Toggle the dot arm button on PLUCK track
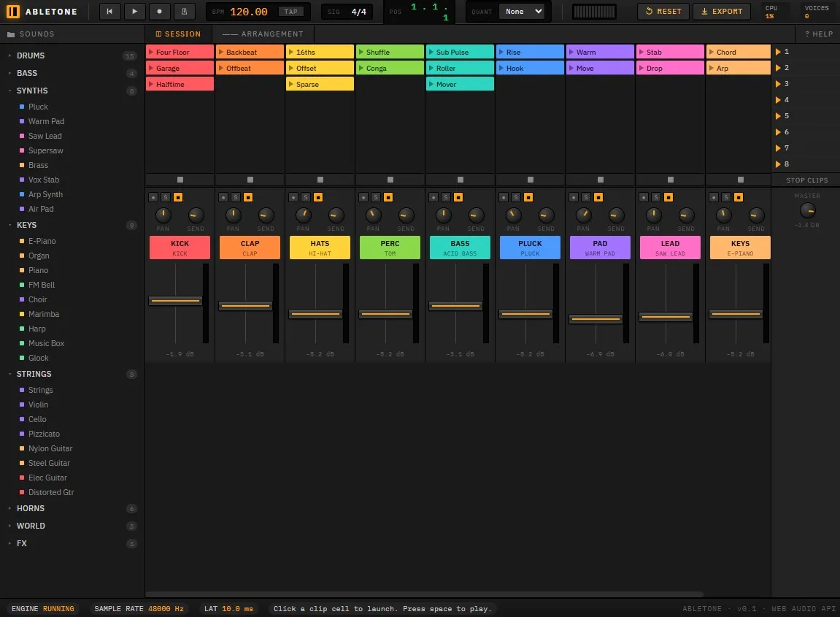The image size is (840, 617). pyautogui.click(x=504, y=197)
